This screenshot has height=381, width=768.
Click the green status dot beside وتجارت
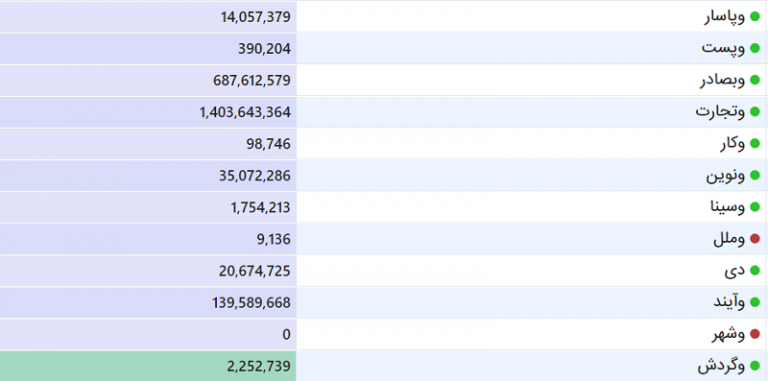pos(755,112)
